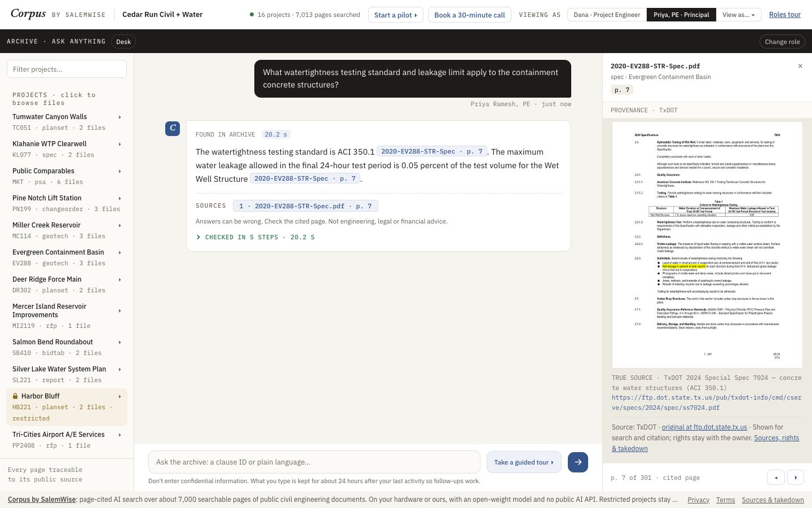The image size is (812, 508).
Task: Open Sources, rights & takedown link in panel
Action: (x=705, y=443)
